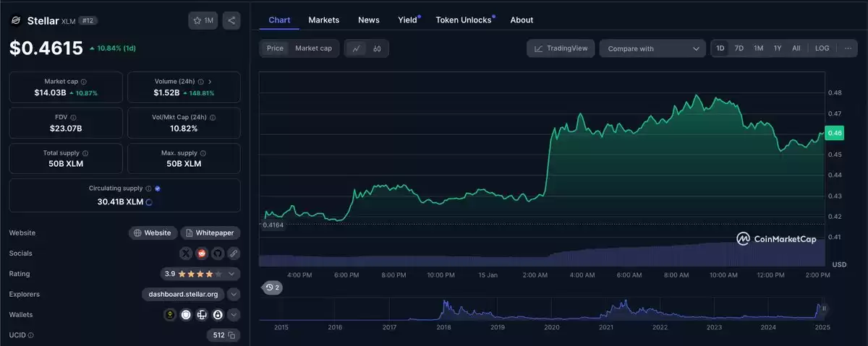Click the verified badge beside Circulating supply
This screenshot has height=346, width=868.
[x=158, y=189]
